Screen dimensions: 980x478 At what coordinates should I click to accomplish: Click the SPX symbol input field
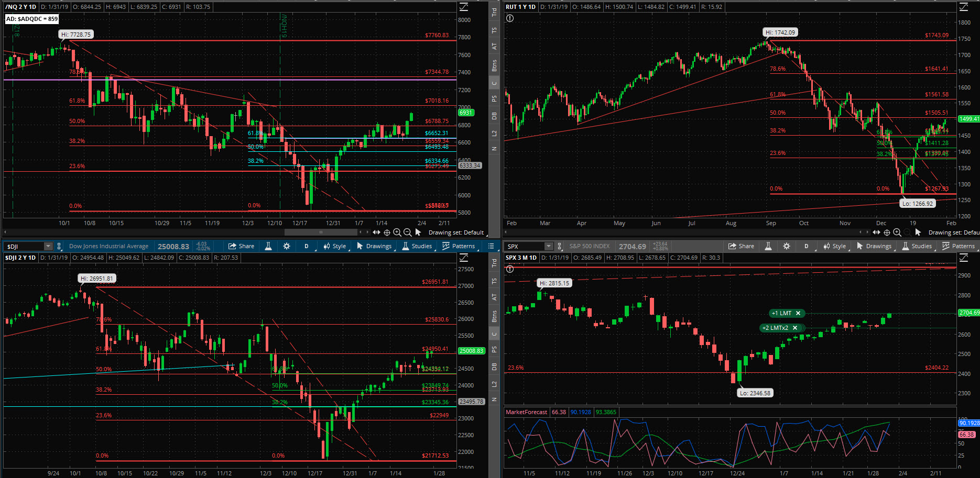[x=525, y=246]
